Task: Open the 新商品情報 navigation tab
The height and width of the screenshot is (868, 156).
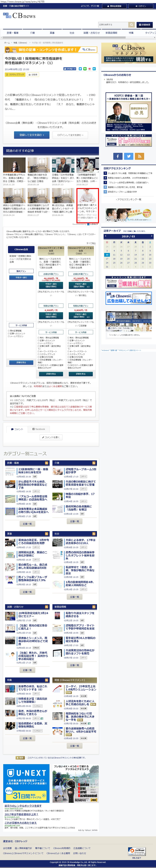Action: pyautogui.click(x=111, y=33)
